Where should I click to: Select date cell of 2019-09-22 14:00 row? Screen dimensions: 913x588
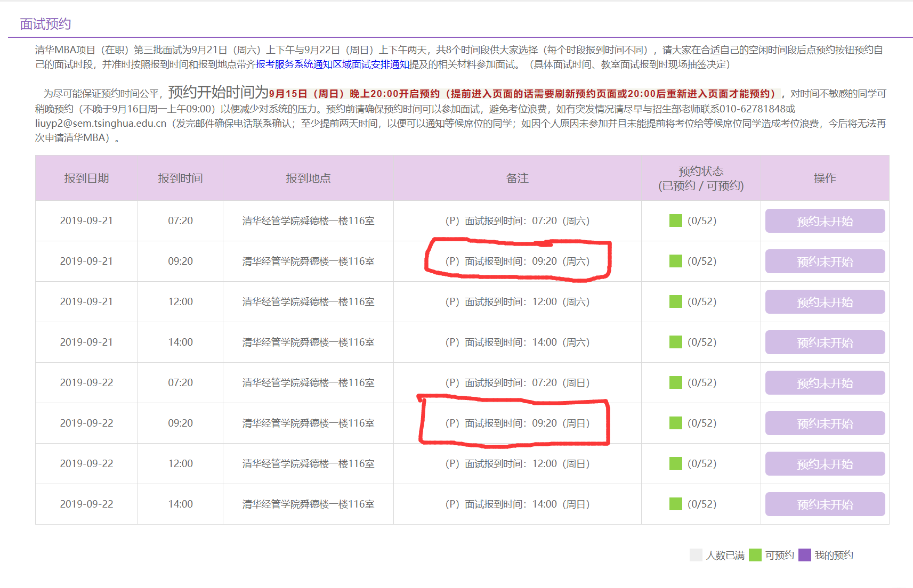click(86, 504)
